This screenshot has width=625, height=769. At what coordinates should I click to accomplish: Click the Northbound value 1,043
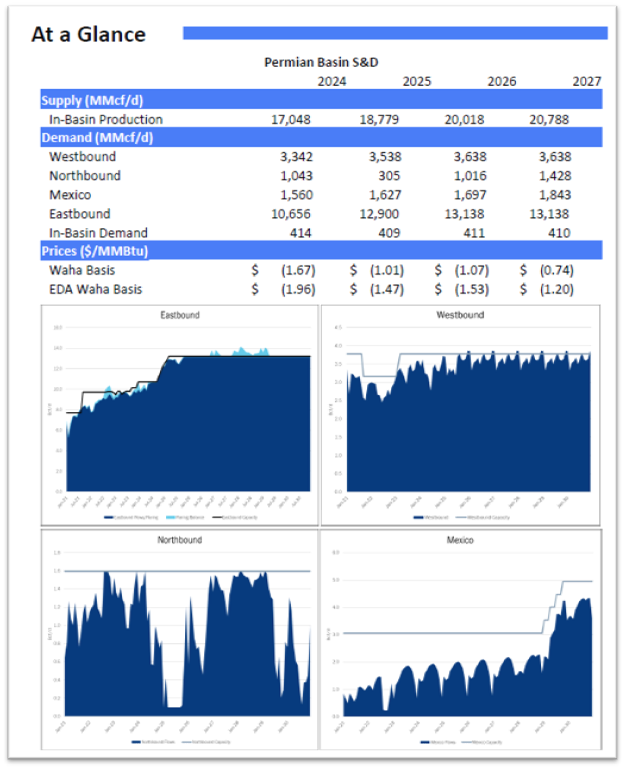(296, 176)
